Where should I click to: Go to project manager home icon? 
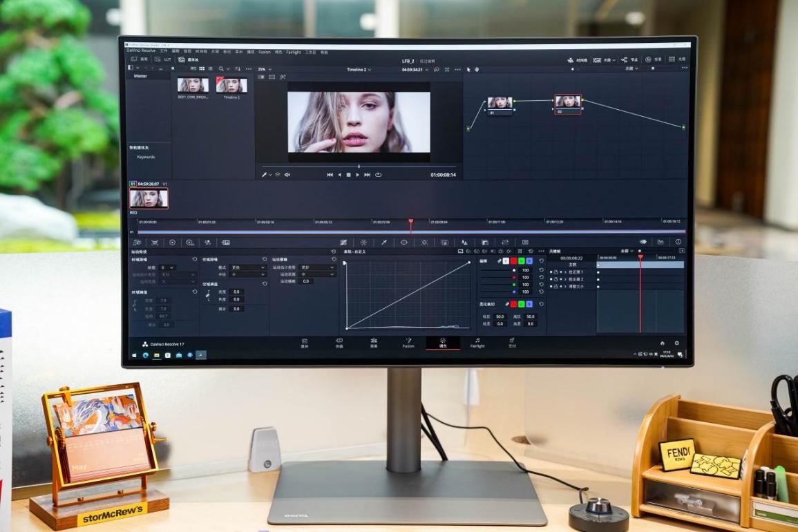point(662,343)
